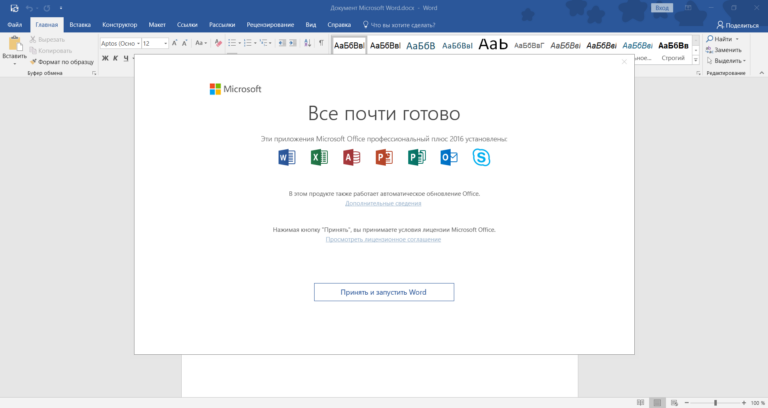Screen dimensions: 768x408
Task: Open the Конструктор ribbon tab
Action: click(x=120, y=24)
